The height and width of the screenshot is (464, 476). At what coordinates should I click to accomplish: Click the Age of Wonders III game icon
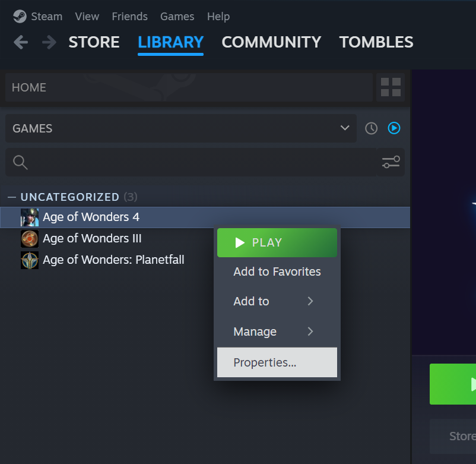click(30, 238)
